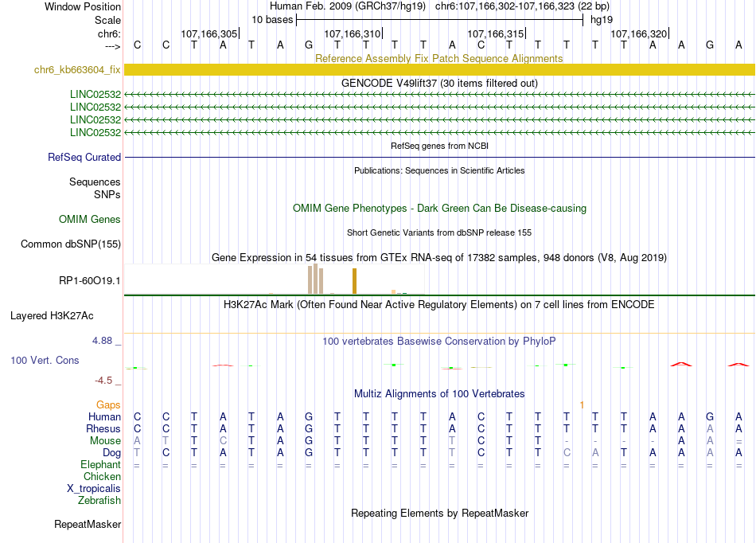
Task: Open GENCODE V49lift37 track title
Action: click(x=439, y=83)
